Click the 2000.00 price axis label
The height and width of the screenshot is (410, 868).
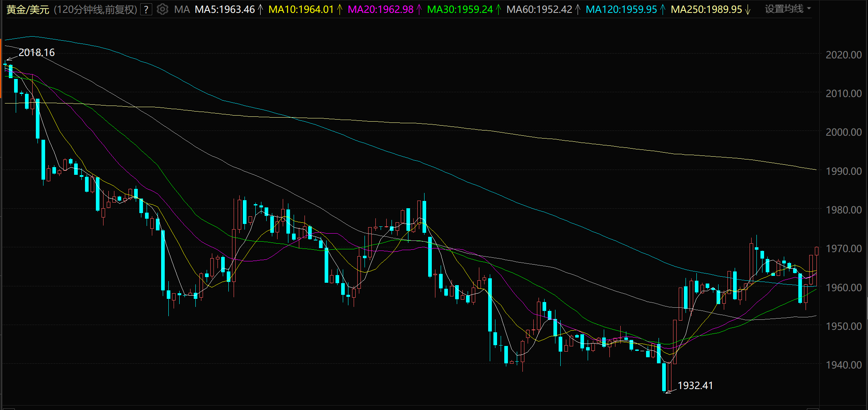[843, 132]
